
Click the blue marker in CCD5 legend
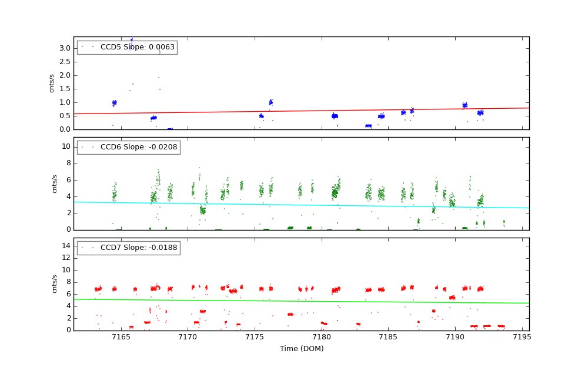(82, 47)
